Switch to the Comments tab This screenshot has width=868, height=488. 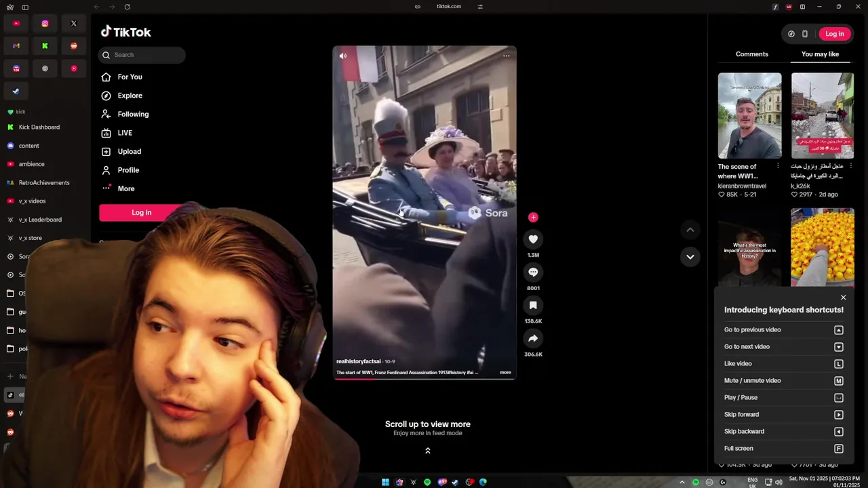752,54
